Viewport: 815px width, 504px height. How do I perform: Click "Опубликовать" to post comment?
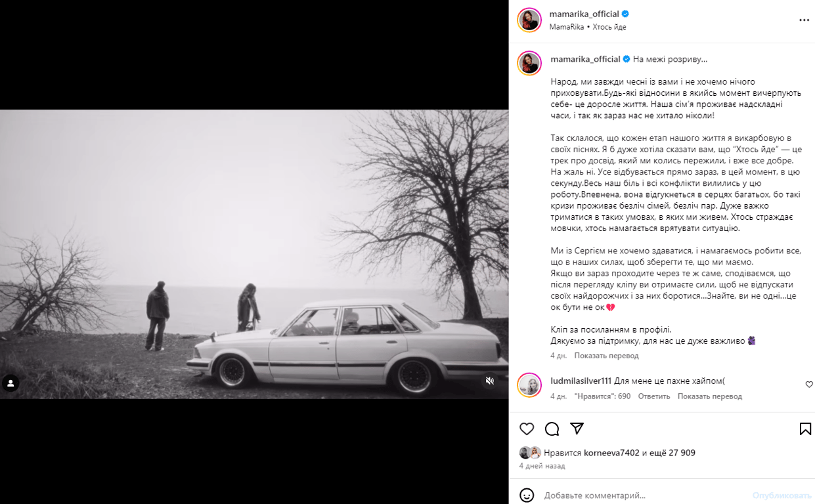782,495
